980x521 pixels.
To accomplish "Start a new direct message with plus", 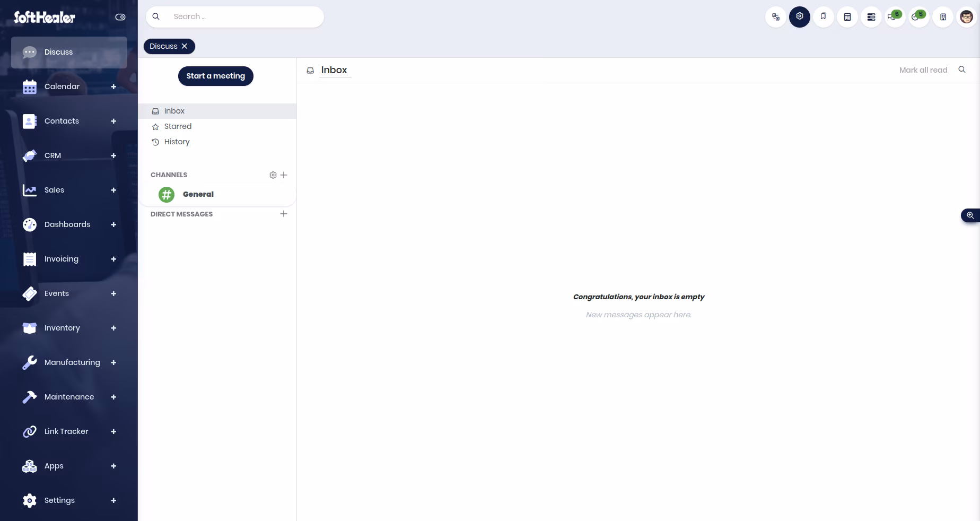I will (284, 214).
